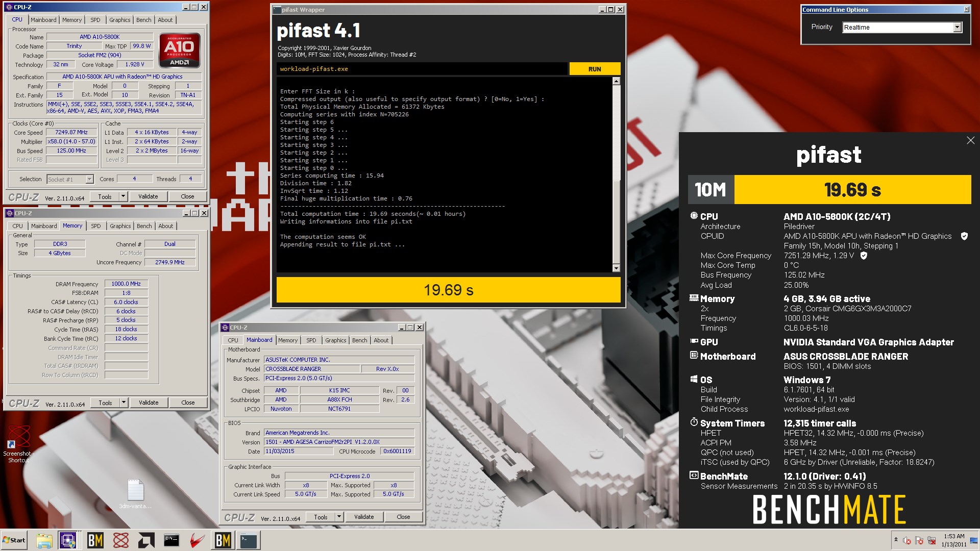Click the Model field CROSSBLADE RANGER
980x551 pixels.
coord(312,369)
